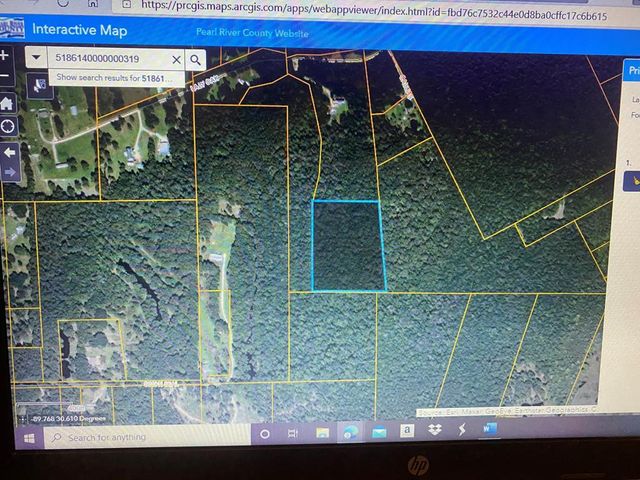The image size is (640, 480).
Task: Open the Pearl River County Website link
Action: click(x=252, y=34)
